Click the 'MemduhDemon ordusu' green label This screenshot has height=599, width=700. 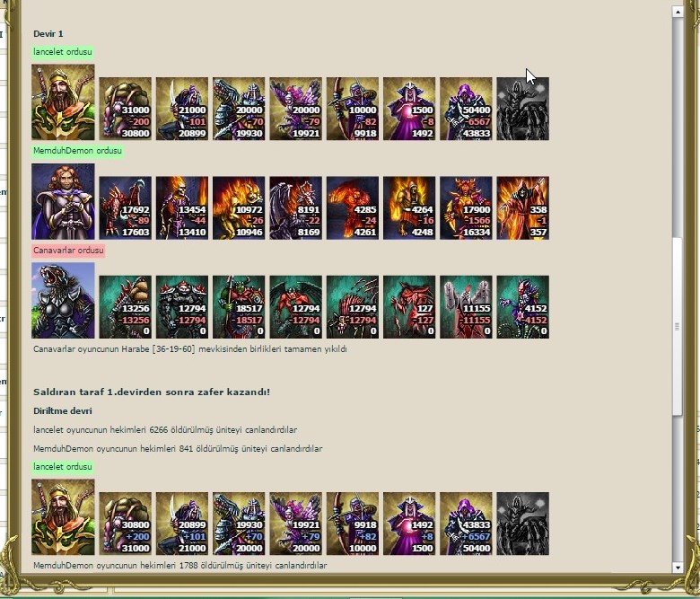[x=77, y=151]
